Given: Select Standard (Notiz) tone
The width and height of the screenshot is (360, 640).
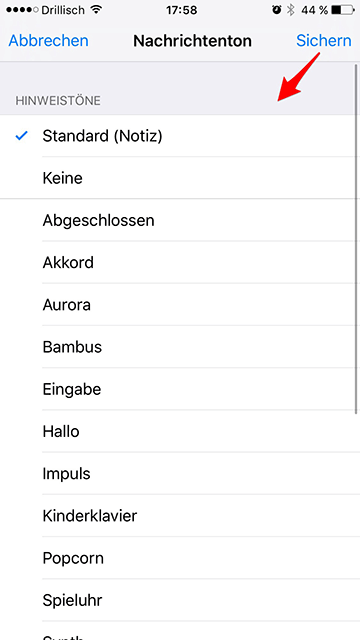Looking at the screenshot, I should coord(180,136).
